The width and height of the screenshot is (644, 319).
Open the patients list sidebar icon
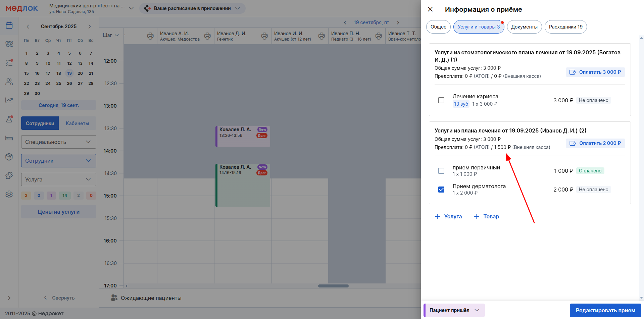pyautogui.click(x=9, y=82)
